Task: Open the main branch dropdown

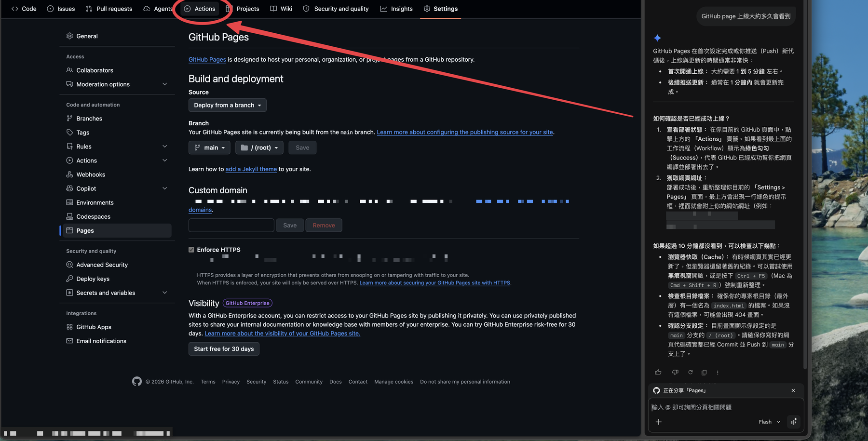Action: 209,147
